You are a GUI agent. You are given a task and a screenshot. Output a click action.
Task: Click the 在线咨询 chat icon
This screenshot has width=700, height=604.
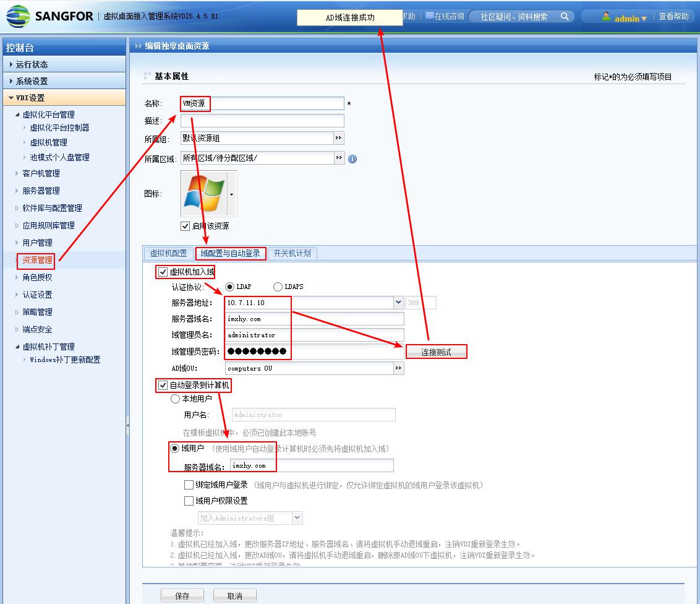[x=430, y=16]
